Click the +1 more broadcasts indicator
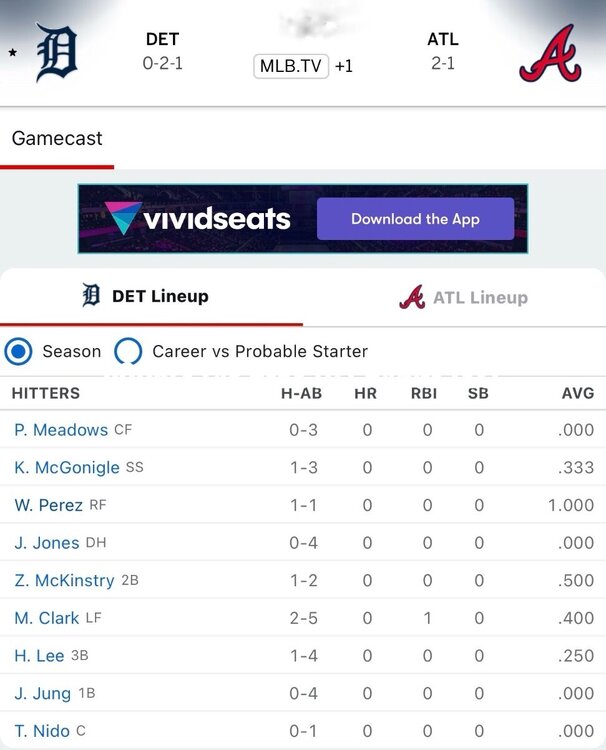 point(344,67)
